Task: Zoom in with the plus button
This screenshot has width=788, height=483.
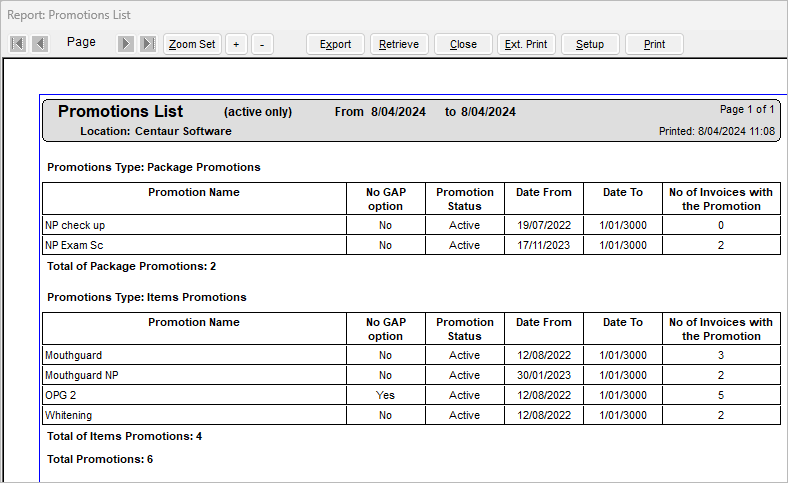Action: coord(236,44)
